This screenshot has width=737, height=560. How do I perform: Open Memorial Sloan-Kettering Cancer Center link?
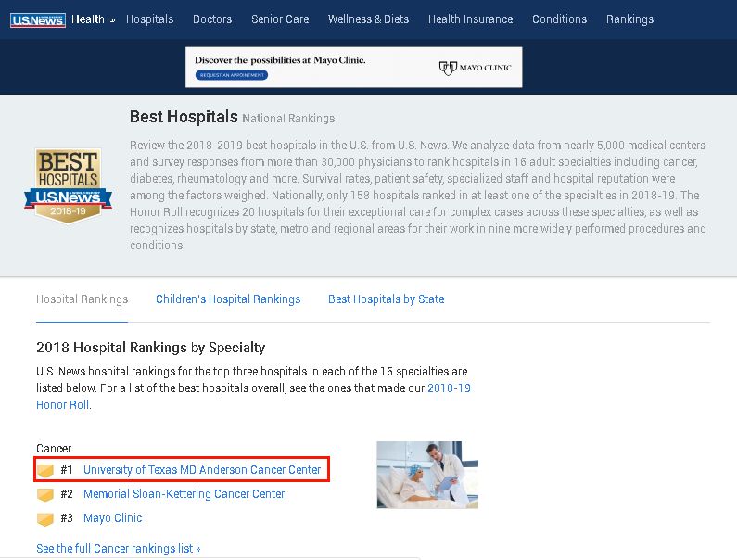[x=184, y=494]
